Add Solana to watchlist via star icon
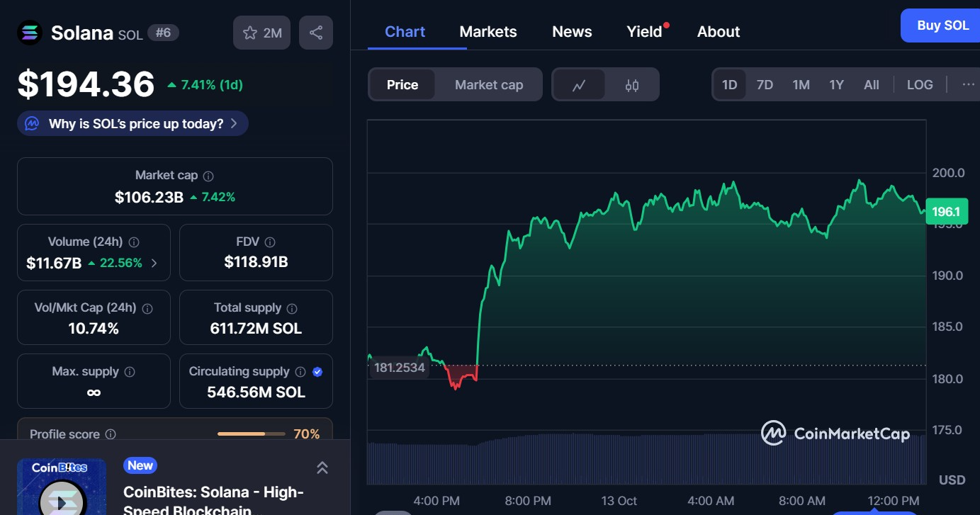 click(x=249, y=32)
